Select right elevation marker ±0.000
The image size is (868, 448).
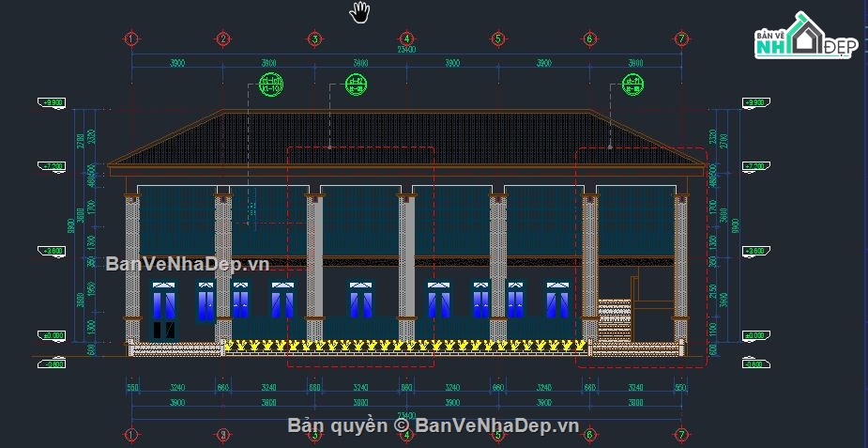tap(756, 336)
